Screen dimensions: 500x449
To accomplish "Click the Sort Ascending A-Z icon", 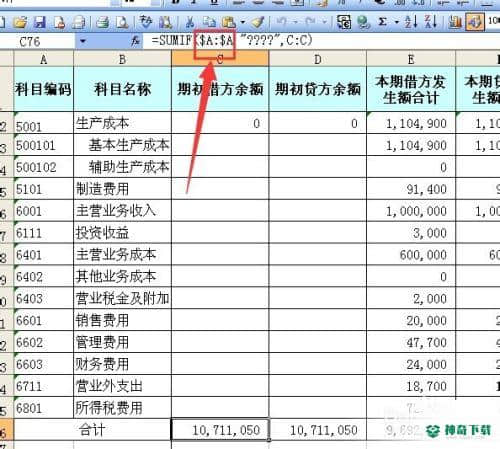I will (x=411, y=22).
